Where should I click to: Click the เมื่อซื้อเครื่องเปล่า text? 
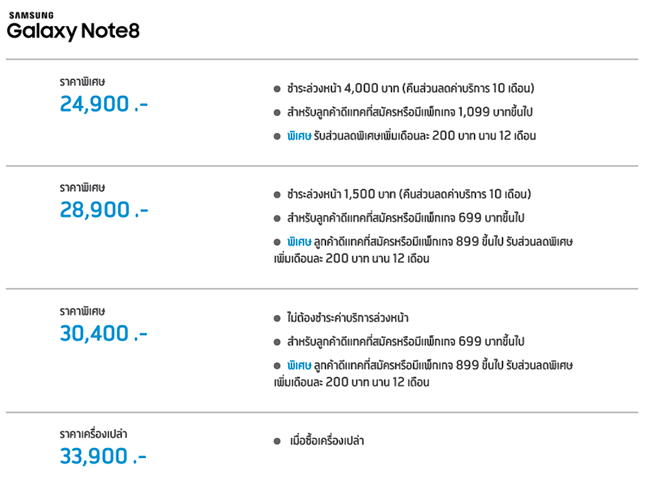[327, 440]
